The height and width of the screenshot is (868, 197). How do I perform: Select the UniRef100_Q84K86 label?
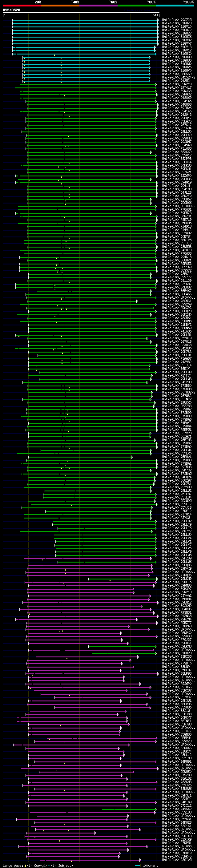coord(177,609)
